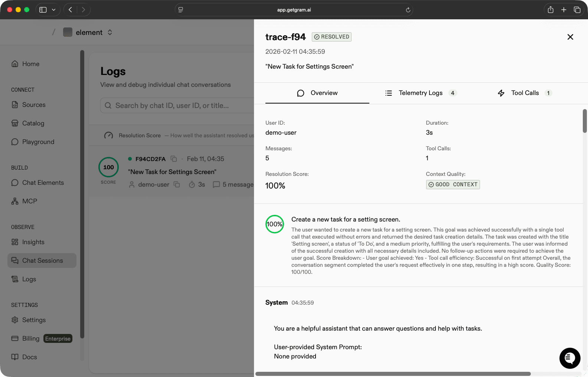
Task: Switch to the Overview tab
Action: pos(317,93)
